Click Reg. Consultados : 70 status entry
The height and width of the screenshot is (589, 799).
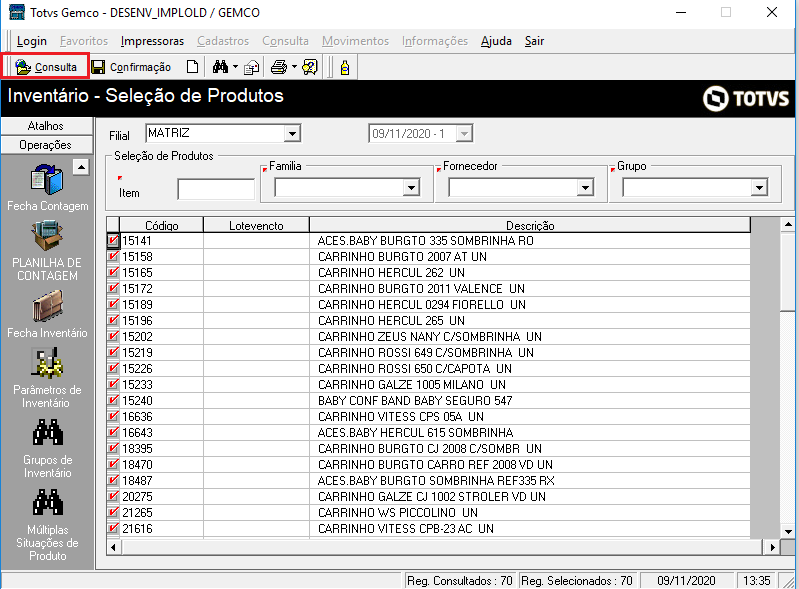[x=460, y=580]
